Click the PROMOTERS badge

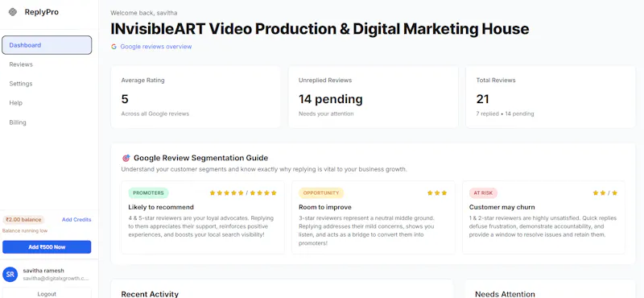(x=148, y=192)
